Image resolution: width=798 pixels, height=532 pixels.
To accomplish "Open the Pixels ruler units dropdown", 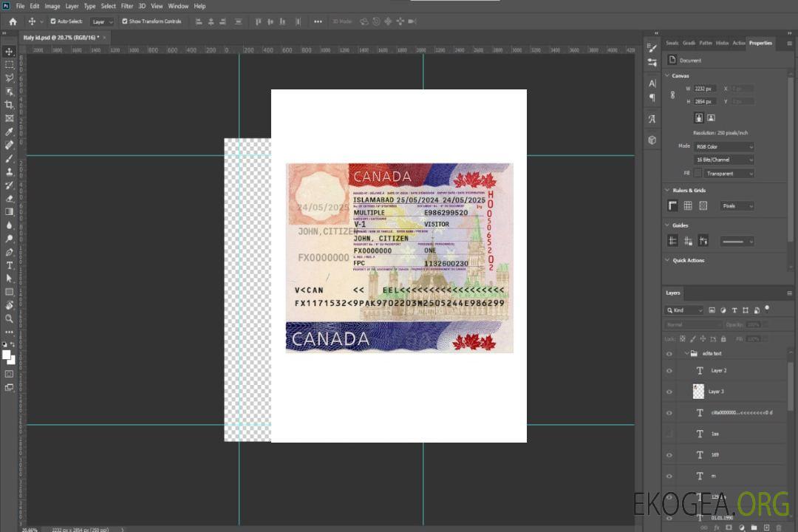I will tap(737, 205).
